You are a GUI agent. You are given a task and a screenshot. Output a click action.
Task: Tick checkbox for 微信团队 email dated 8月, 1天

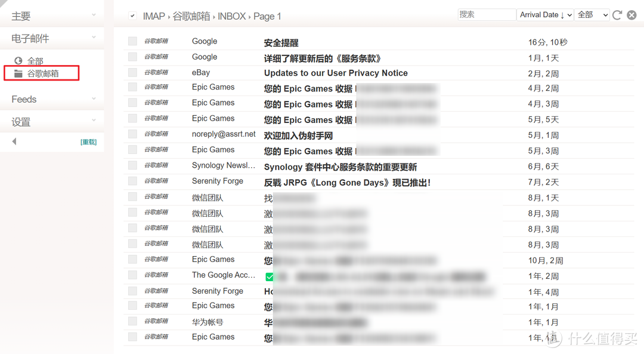point(132,196)
